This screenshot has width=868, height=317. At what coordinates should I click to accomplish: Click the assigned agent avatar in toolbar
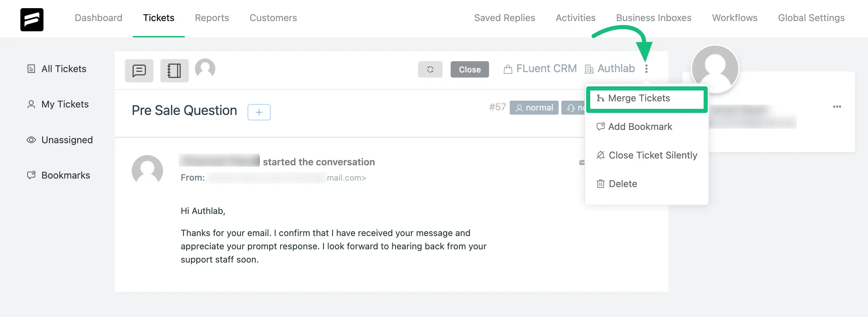pos(205,68)
